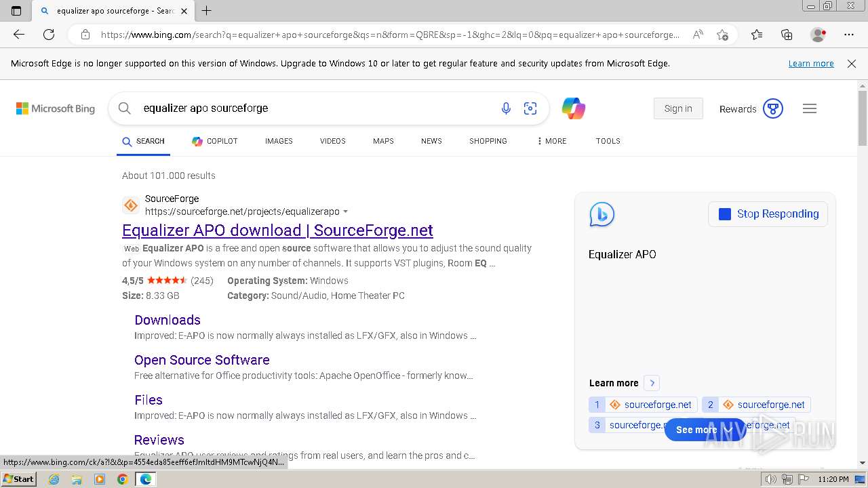Click the Stop Responding button
This screenshot has width=868, height=488.
768,214
